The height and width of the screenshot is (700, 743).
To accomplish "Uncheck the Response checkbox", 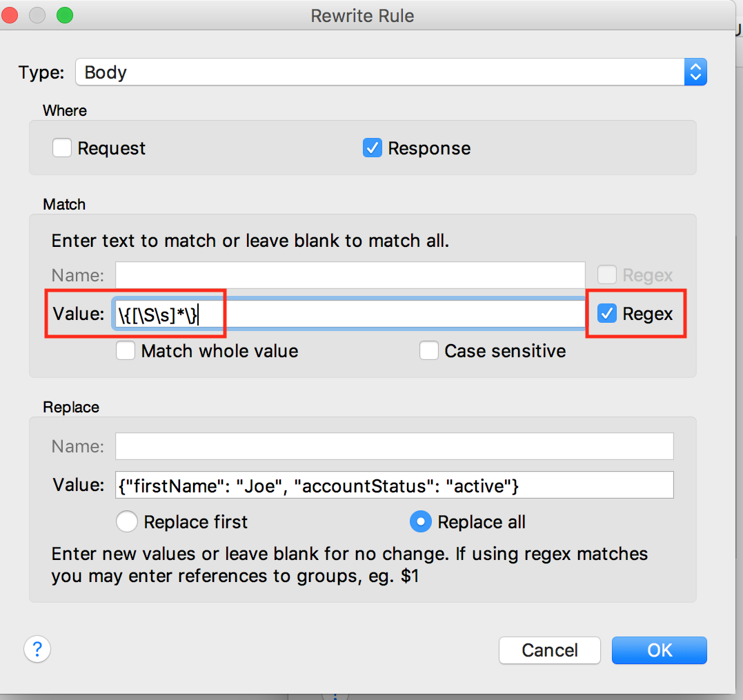I will click(x=373, y=148).
